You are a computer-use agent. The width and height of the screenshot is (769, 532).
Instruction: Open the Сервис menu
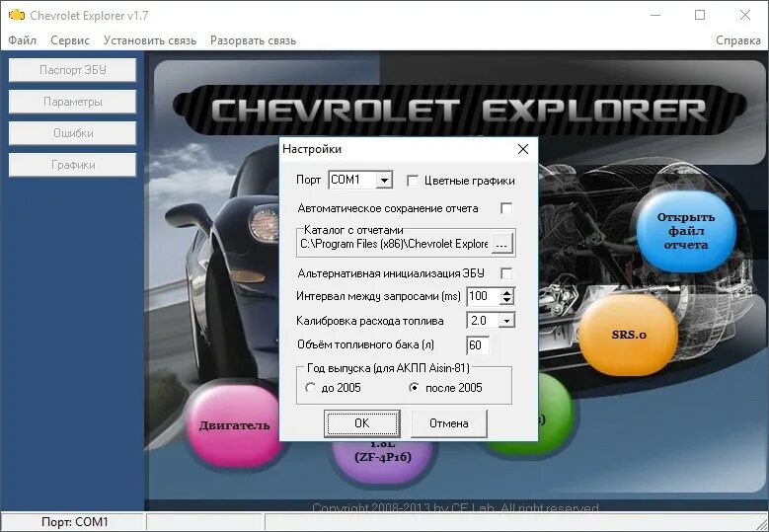tap(70, 40)
